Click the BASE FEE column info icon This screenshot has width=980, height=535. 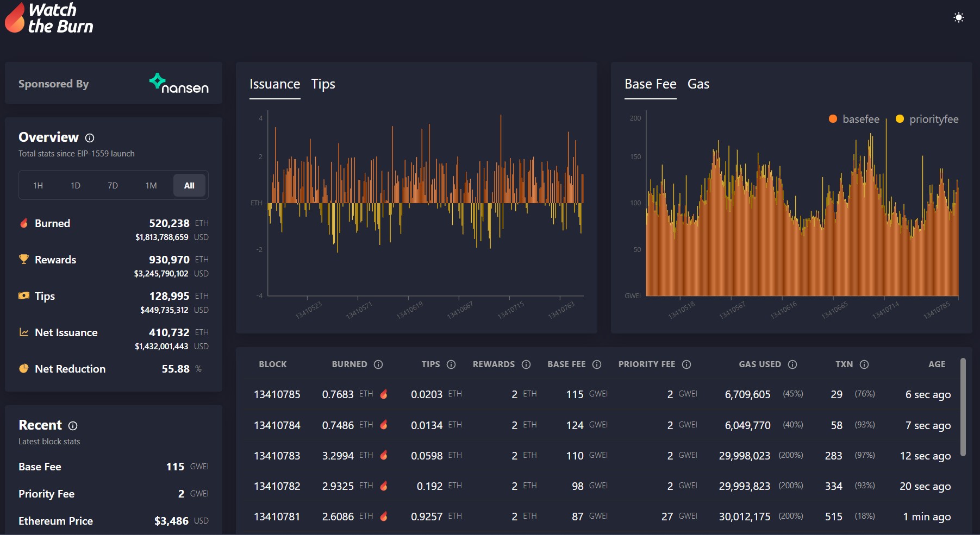597,364
